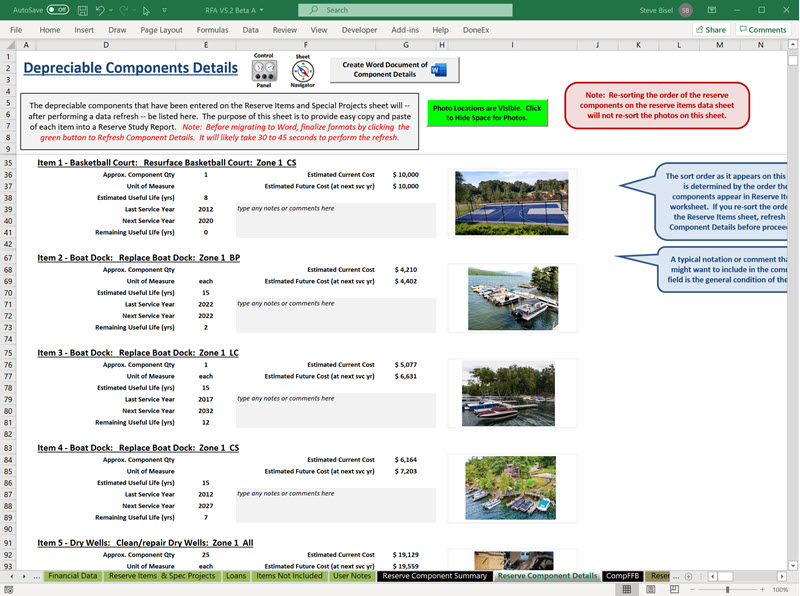This screenshot has height=596, width=800.
Task: Open the Formulas ribbon tab
Action: (x=211, y=30)
